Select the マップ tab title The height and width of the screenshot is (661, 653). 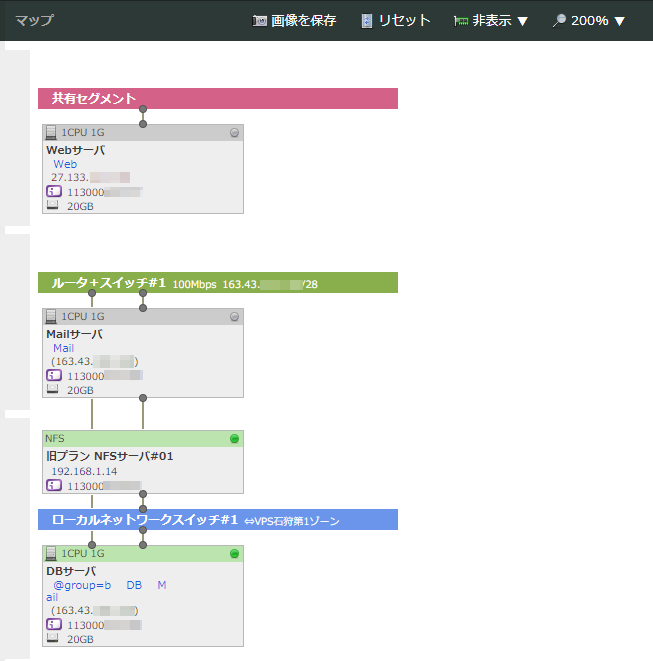click(x=34, y=21)
